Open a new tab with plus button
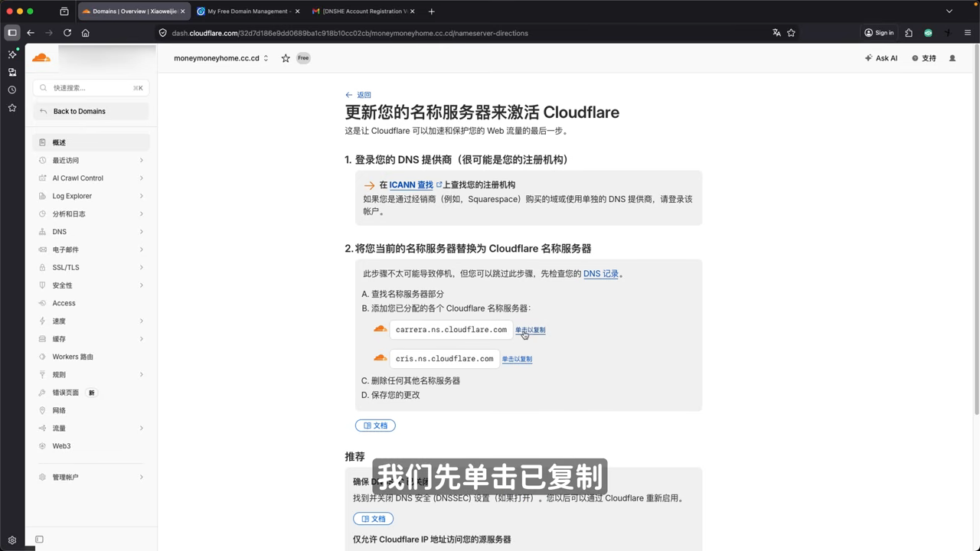Image resolution: width=980 pixels, height=551 pixels. pos(432,11)
